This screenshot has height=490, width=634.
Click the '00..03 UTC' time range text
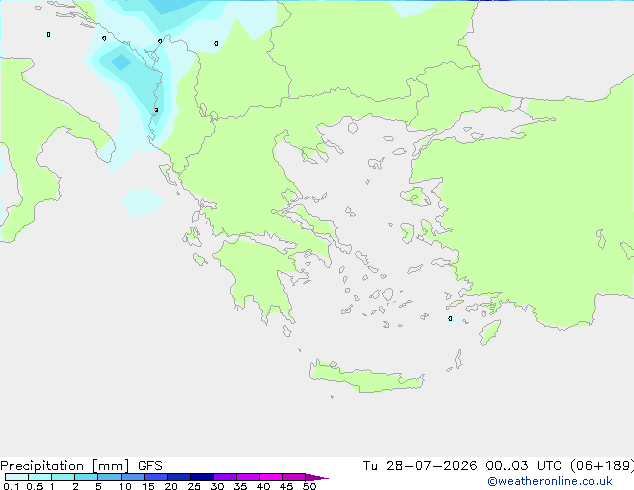[x=524, y=466]
